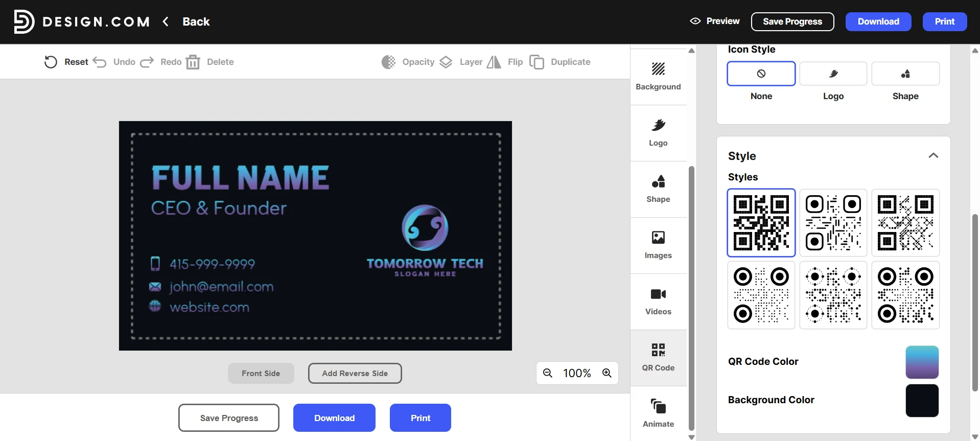Select QR style with dotted-ring eyes

click(833, 295)
